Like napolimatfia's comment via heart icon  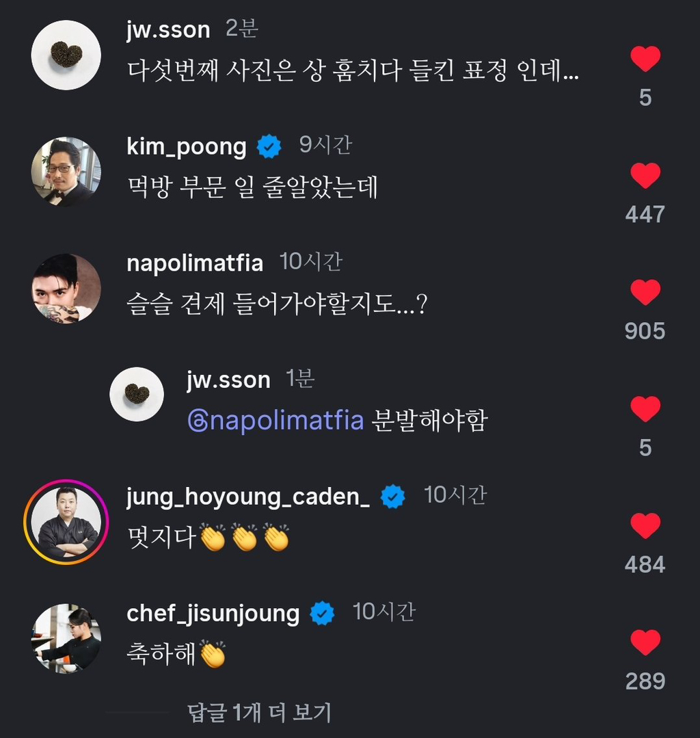point(645,293)
